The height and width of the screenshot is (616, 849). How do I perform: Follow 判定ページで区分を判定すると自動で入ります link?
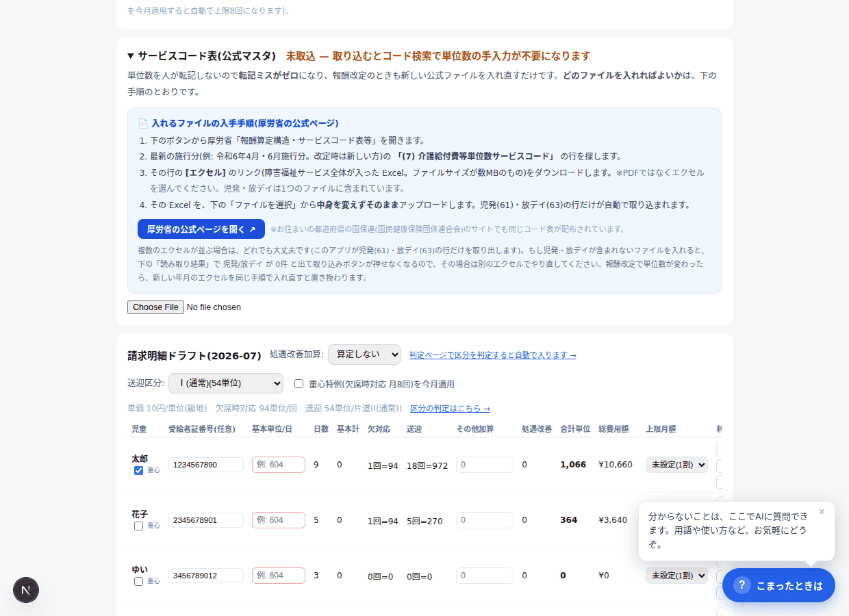pos(493,355)
